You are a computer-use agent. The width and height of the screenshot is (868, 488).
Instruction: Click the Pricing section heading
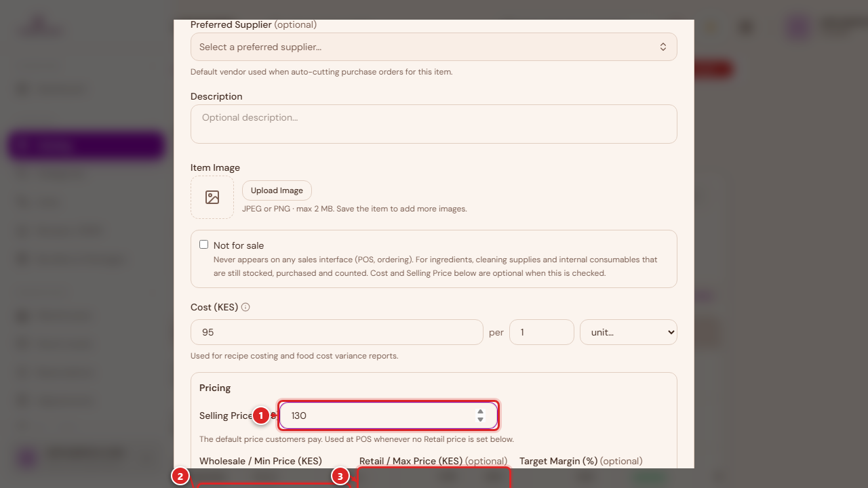[215, 388]
